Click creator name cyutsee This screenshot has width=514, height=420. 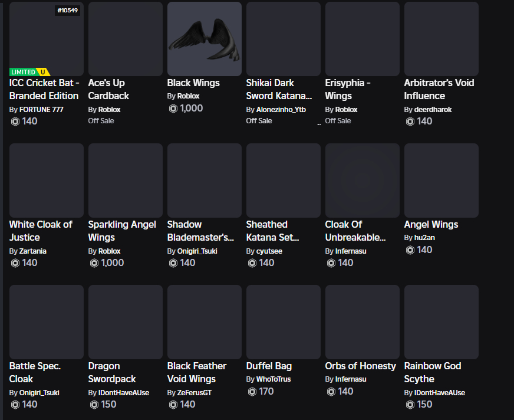tap(269, 251)
